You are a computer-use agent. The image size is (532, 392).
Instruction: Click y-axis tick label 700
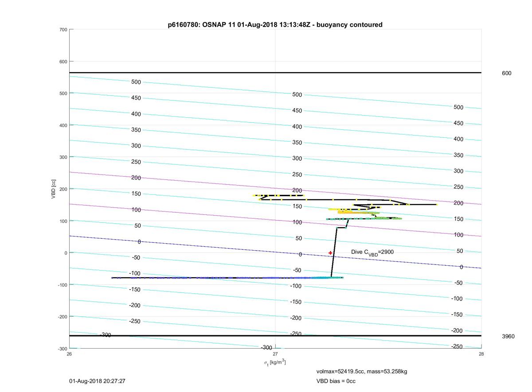click(x=63, y=30)
